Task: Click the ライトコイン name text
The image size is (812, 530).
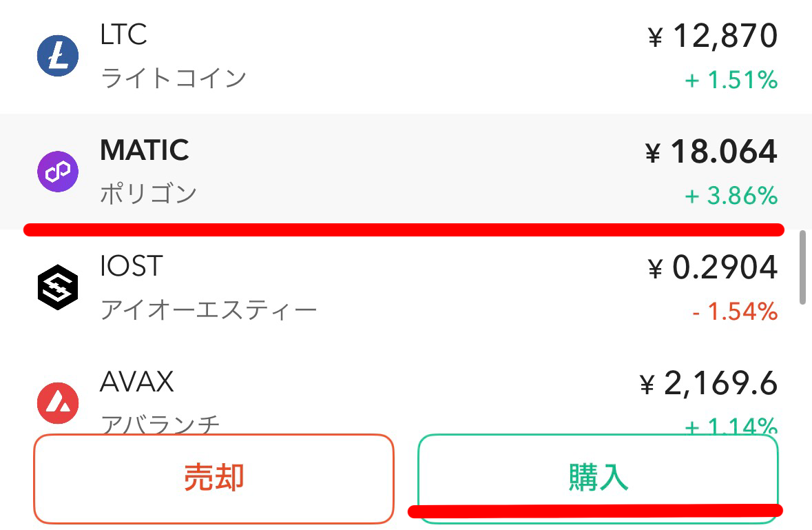Action: [x=174, y=79]
